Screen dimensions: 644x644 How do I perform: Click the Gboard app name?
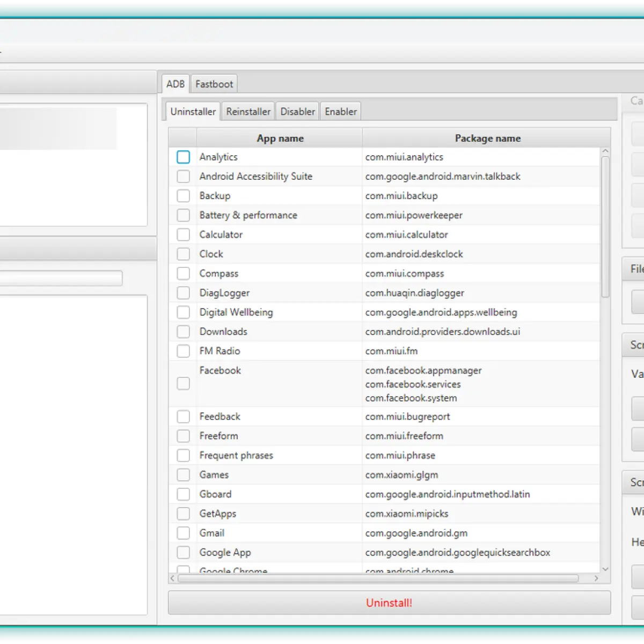[215, 494]
